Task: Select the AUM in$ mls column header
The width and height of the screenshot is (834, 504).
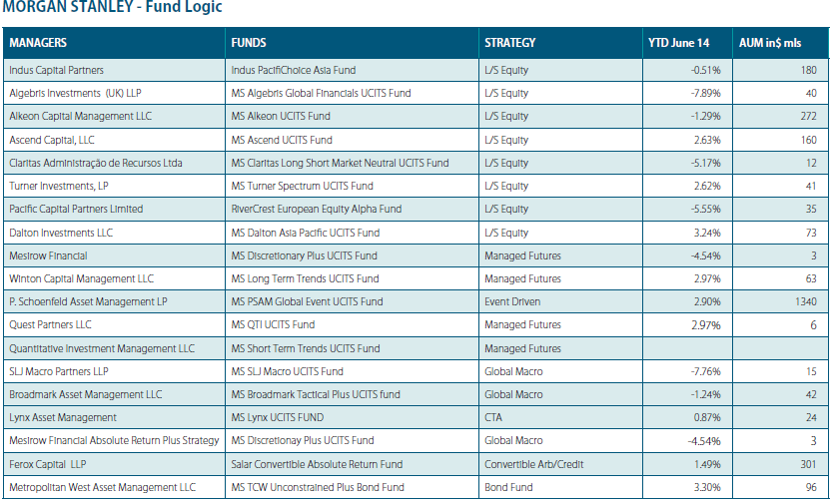Action: 769,43
